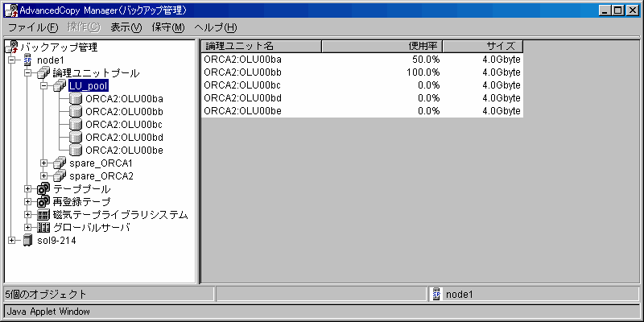Sort by サイズ column header
Viewport: 644px width, 322px height.
click(482, 47)
